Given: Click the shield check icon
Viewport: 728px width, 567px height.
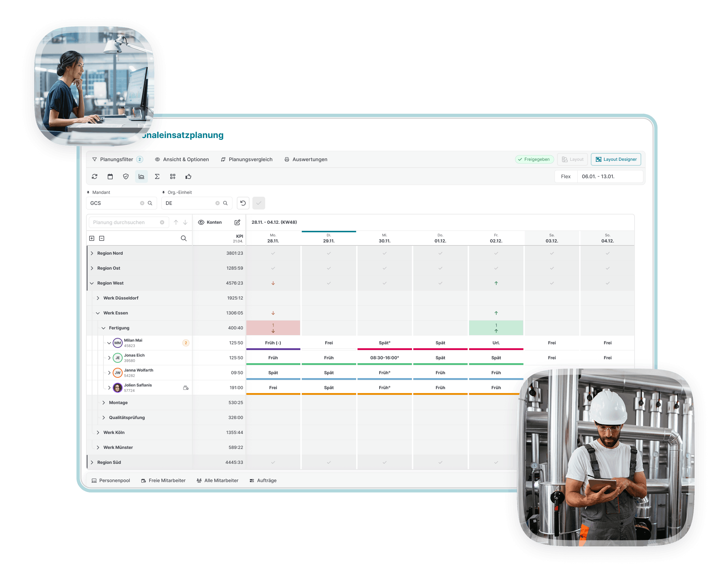Looking at the screenshot, I should (x=126, y=176).
